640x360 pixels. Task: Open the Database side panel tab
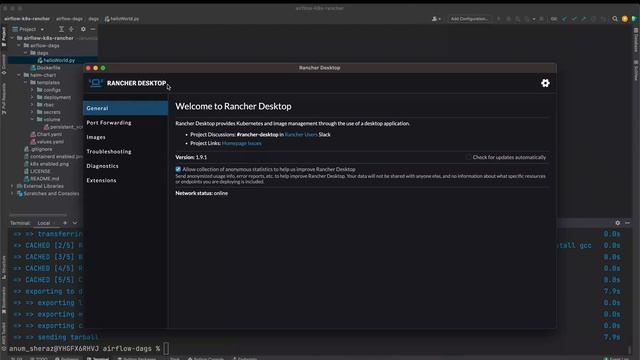coord(636,40)
